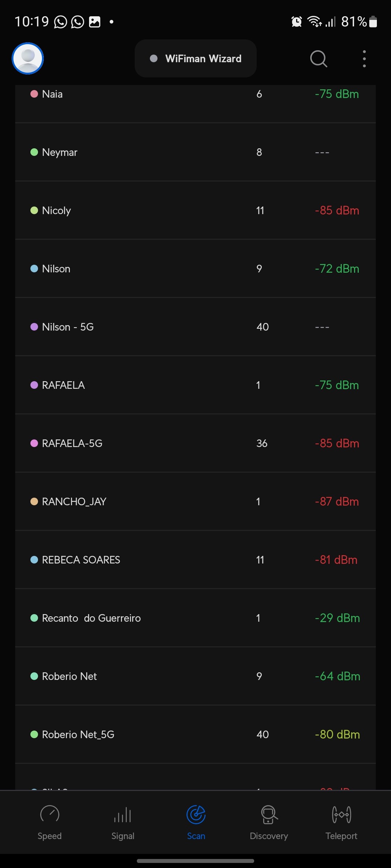Select the Roberio Net network entry
Viewport: 391px width, 868px height.
coord(195,676)
